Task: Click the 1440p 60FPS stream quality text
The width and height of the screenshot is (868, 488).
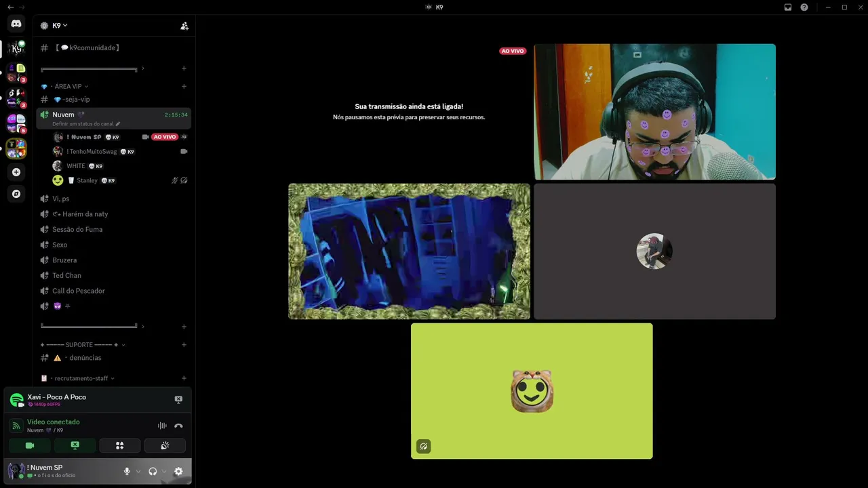Action: click(47, 405)
